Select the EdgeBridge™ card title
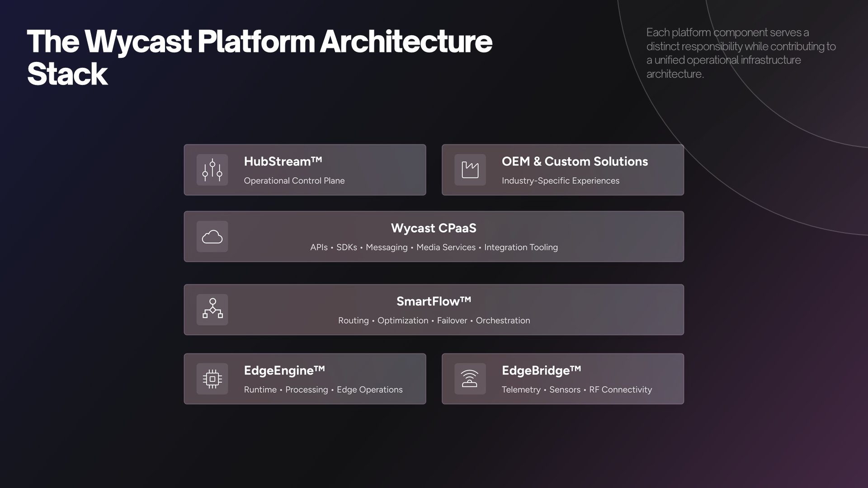Screen dimensions: 868x488 [x=542, y=371]
